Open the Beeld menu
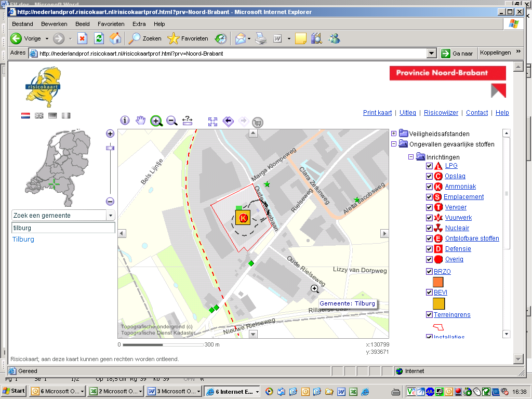This screenshot has width=532, height=399. coord(83,24)
